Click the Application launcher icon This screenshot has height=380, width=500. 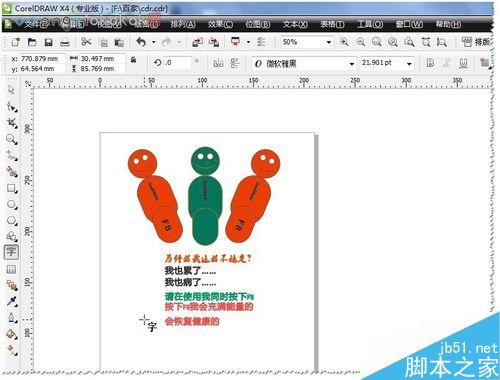click(235, 42)
